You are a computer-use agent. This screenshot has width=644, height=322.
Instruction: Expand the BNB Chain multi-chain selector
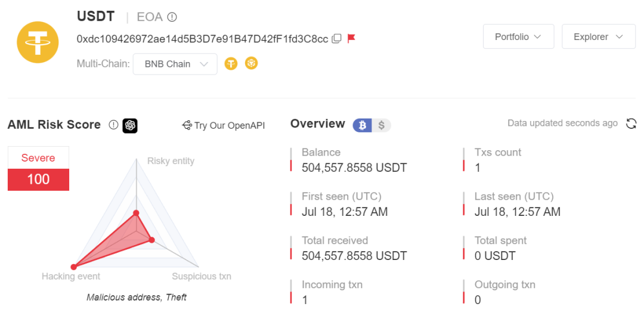175,64
